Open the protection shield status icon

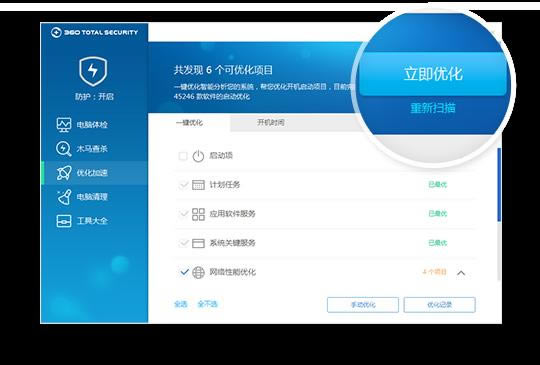(93, 71)
